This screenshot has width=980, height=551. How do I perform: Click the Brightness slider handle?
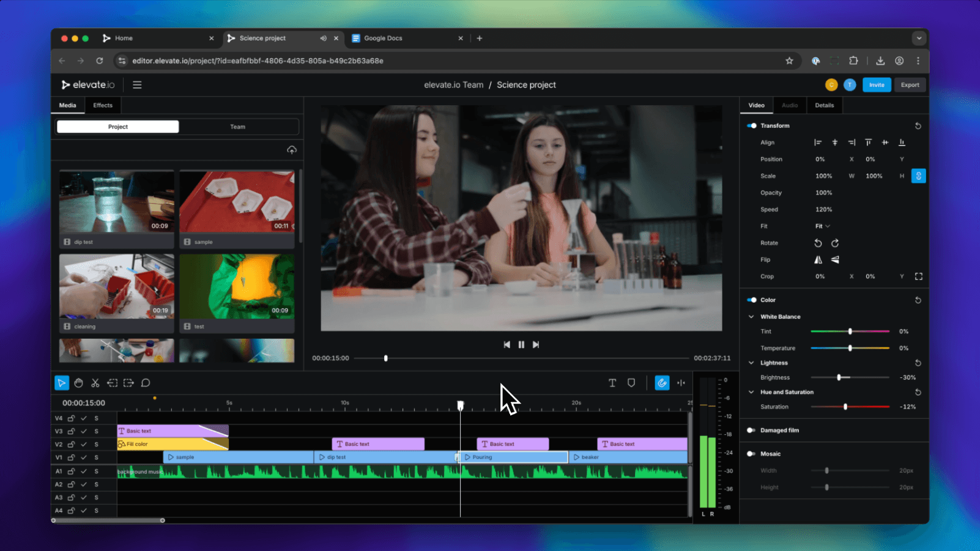[839, 377]
